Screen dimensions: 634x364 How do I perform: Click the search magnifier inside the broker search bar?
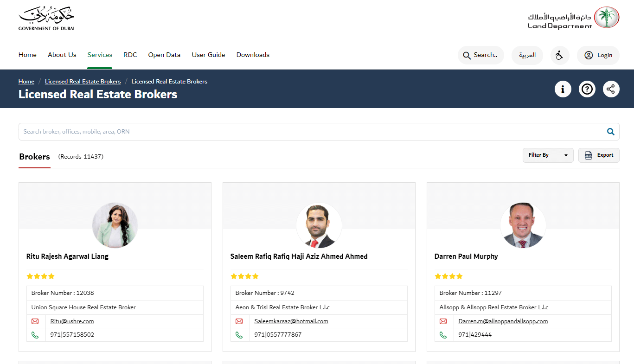click(610, 131)
